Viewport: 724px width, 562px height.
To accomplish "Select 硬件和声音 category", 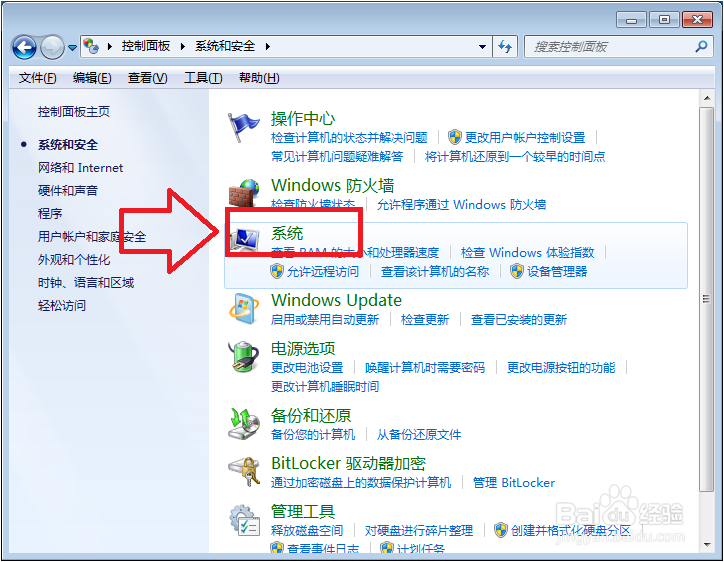I will coord(68,191).
